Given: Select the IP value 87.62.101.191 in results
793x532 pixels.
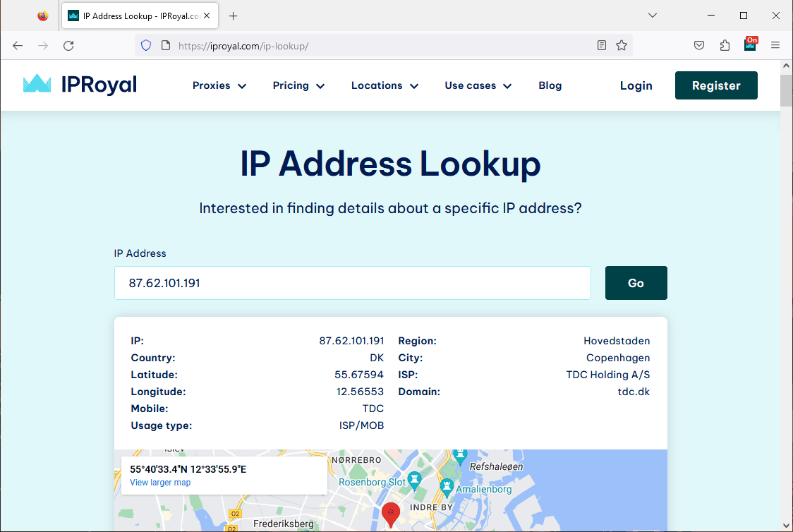Looking at the screenshot, I should tap(351, 341).
